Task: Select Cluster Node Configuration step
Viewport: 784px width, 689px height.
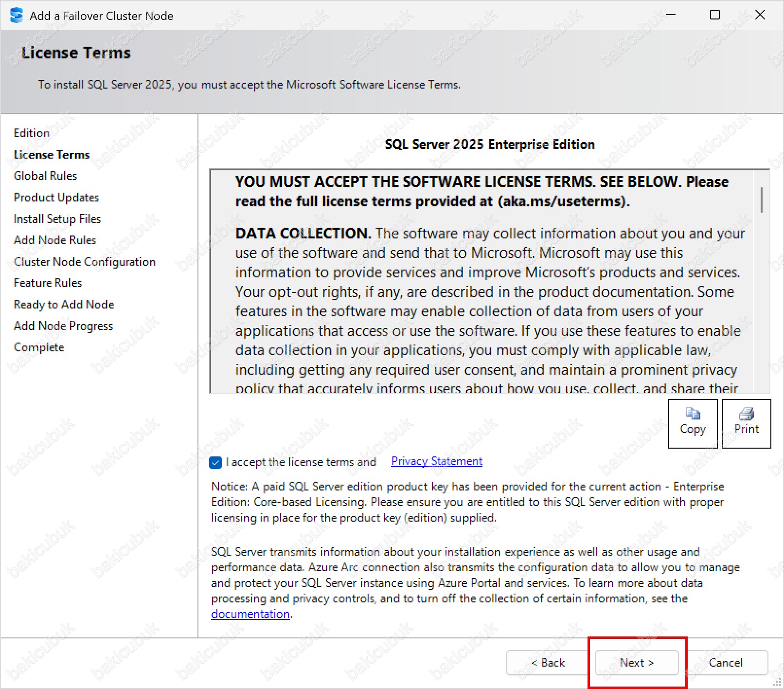Action: click(85, 262)
